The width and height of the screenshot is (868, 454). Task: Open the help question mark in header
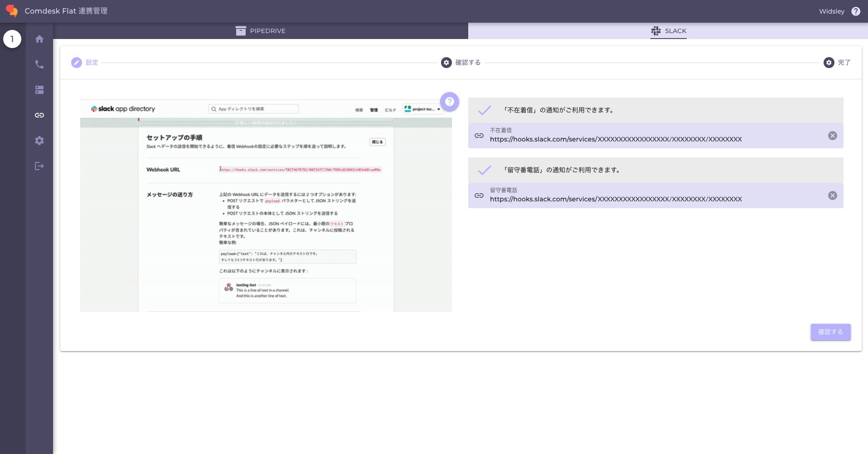[x=856, y=11]
